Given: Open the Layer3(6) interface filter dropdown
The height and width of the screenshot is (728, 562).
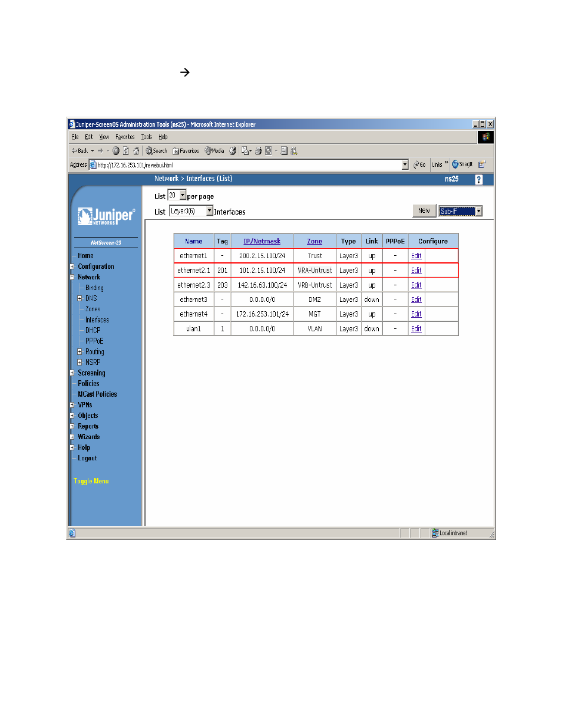Looking at the screenshot, I should 191,211.
